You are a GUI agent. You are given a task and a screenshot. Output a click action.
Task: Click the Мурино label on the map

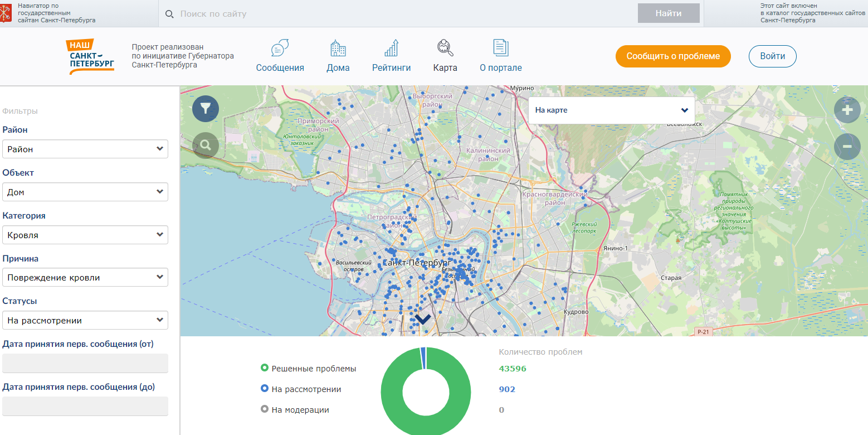(x=522, y=88)
